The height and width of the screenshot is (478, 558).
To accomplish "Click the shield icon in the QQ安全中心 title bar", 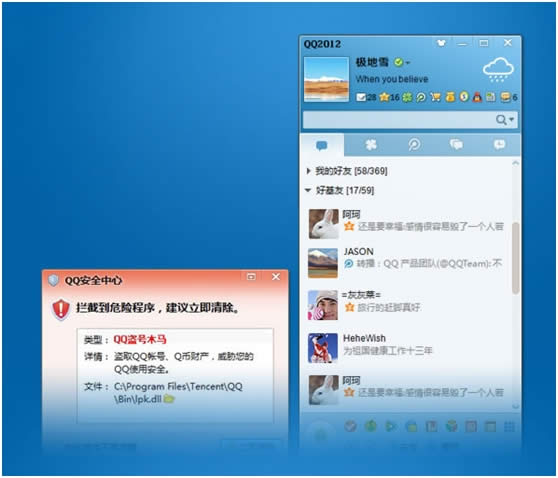I will (x=53, y=280).
